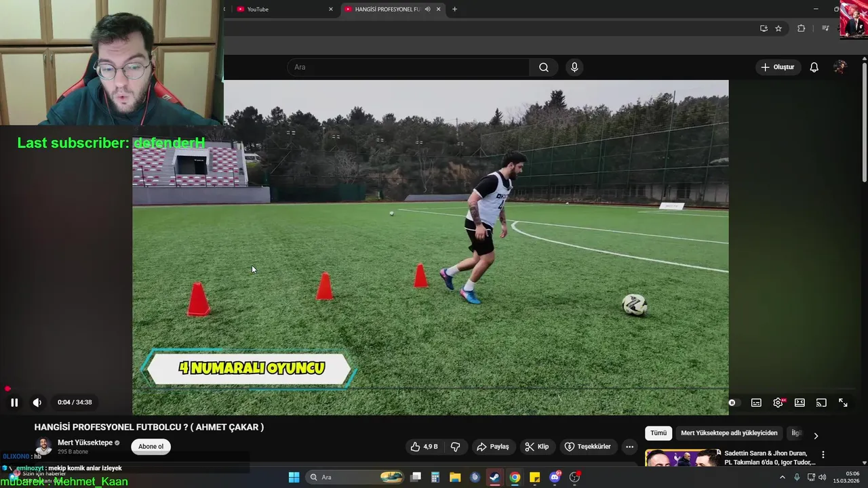
Task: Open Calculator from the taskbar
Action: (x=435, y=477)
